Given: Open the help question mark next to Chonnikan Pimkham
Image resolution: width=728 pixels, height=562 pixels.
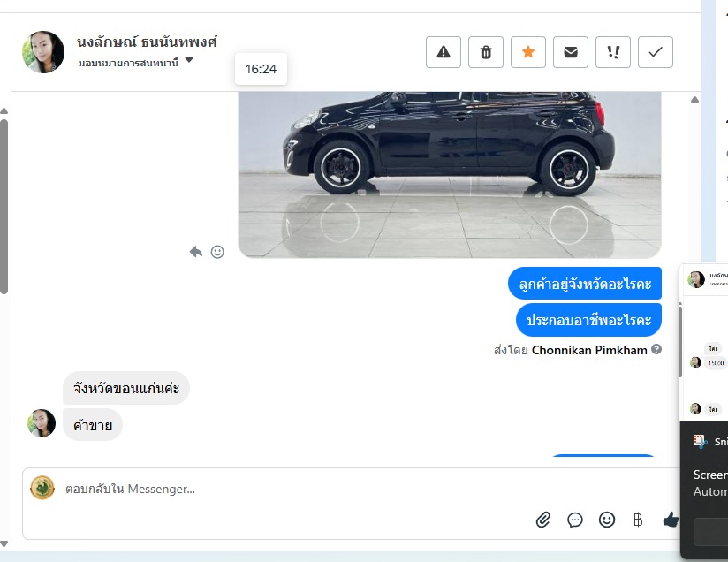Looking at the screenshot, I should click(656, 349).
